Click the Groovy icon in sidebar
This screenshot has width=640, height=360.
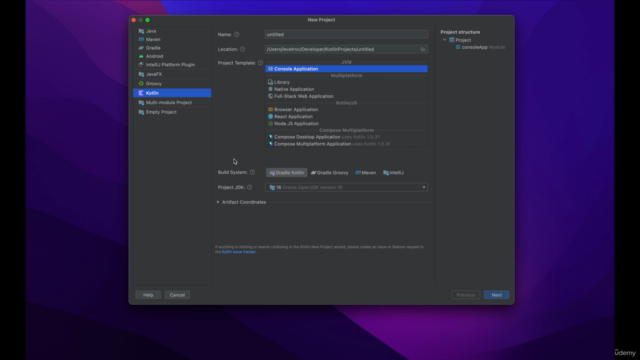point(141,84)
